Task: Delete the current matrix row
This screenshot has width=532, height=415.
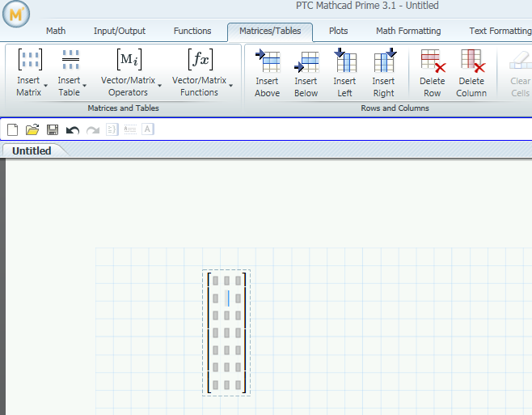Action: point(433,73)
